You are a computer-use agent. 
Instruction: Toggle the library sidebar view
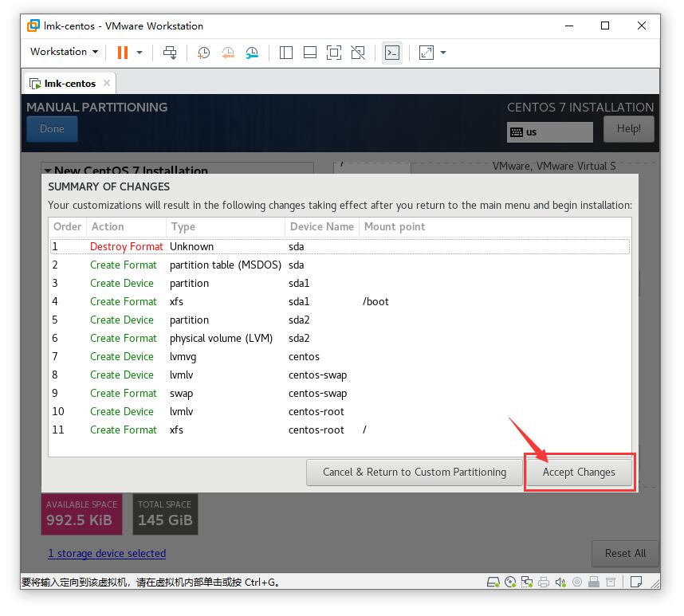pos(286,53)
